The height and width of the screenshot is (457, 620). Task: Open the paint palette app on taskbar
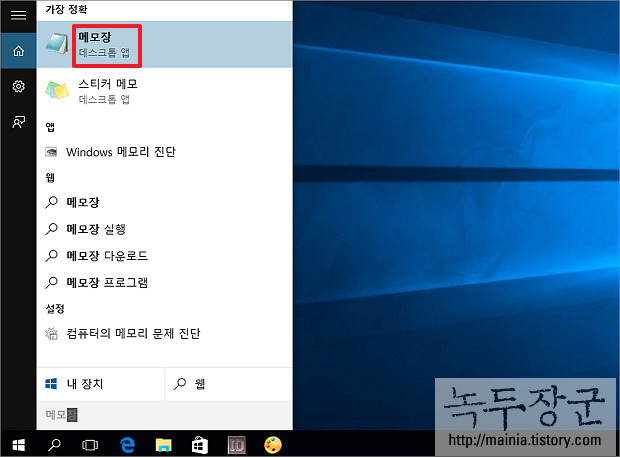pyautogui.click(x=273, y=445)
